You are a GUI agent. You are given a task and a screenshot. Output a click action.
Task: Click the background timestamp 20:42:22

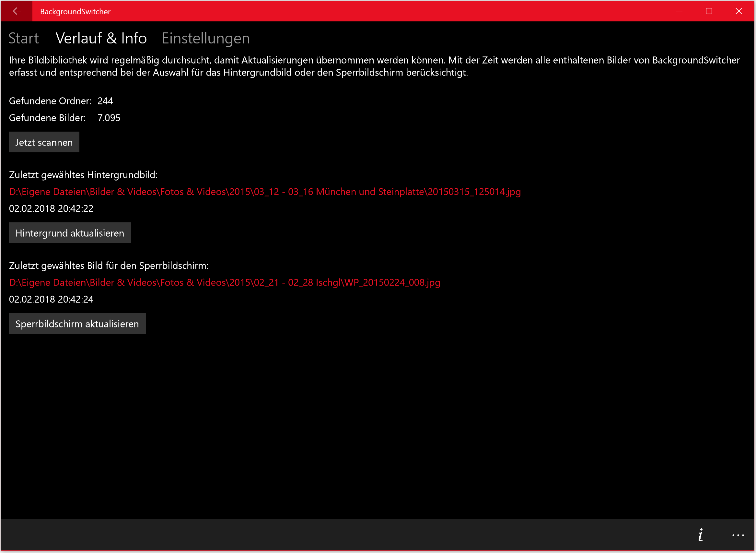tap(51, 208)
